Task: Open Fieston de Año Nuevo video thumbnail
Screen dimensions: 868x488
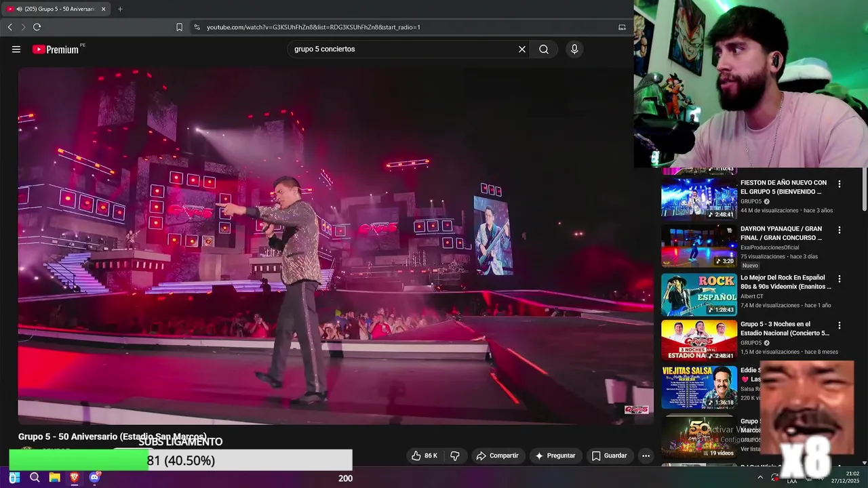Action: coord(699,198)
